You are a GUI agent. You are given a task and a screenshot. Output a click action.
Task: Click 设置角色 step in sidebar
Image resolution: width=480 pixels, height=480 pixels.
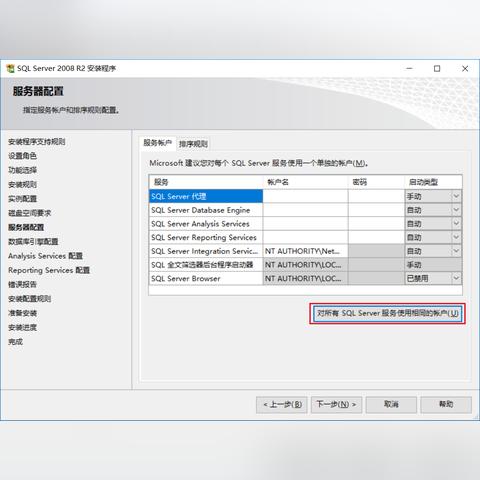[22, 156]
